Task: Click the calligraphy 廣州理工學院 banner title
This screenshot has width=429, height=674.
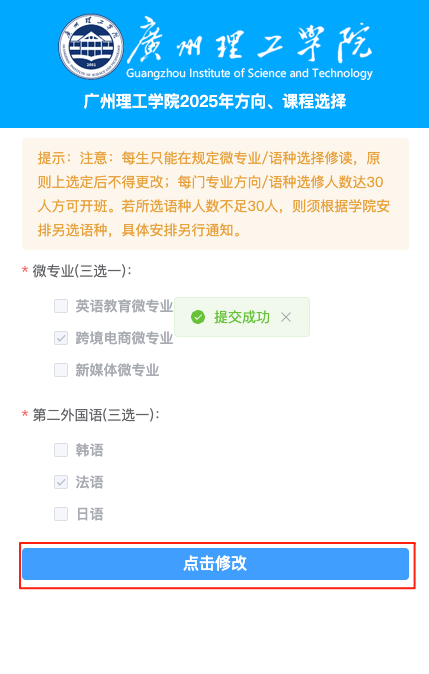Action: coord(249,42)
